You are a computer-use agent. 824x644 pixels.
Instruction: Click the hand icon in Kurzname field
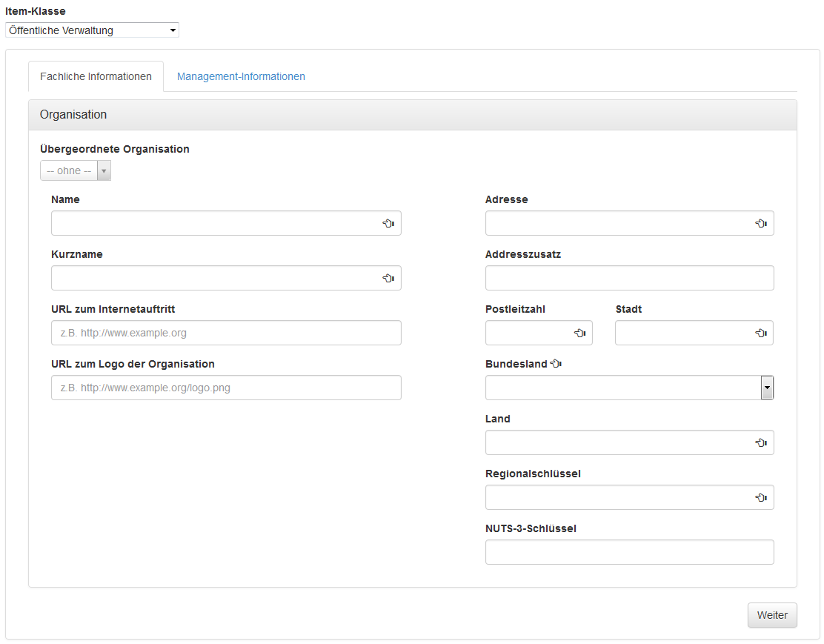[388, 278]
